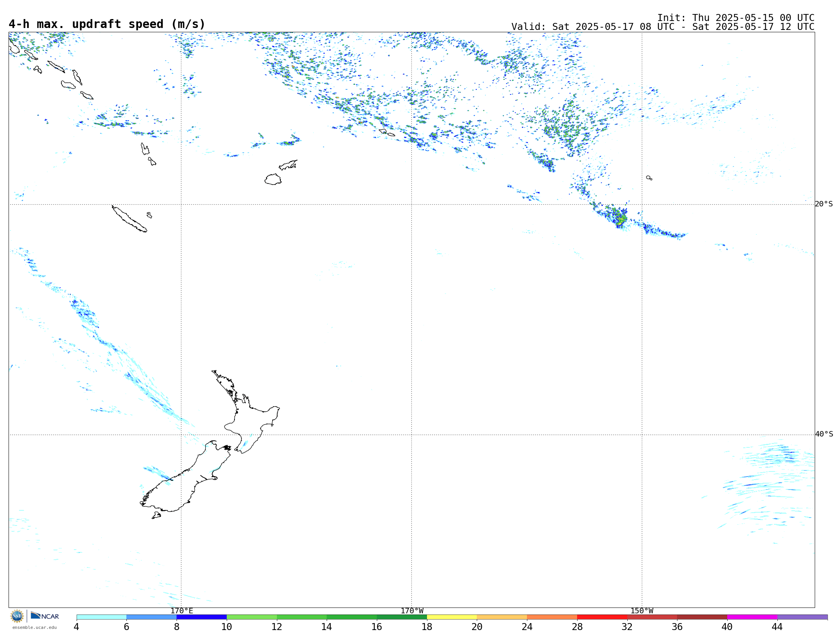Click the colorbar tick label 14

tap(327, 627)
